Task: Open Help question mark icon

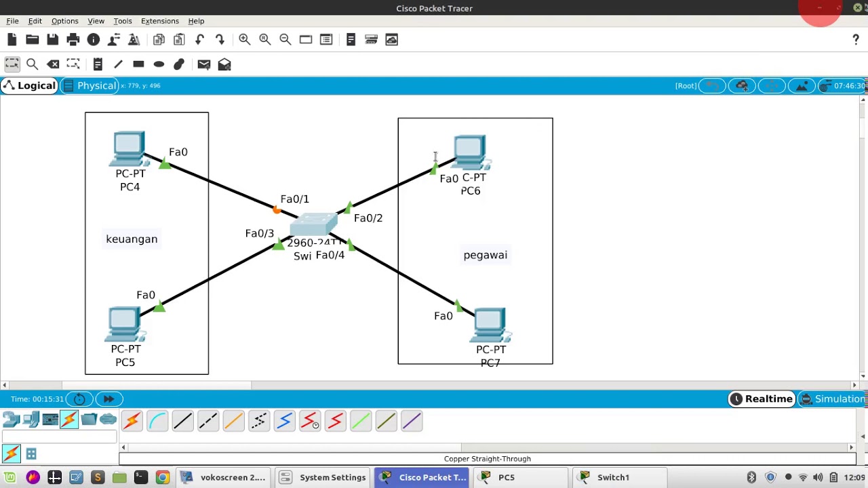Action: (856, 40)
